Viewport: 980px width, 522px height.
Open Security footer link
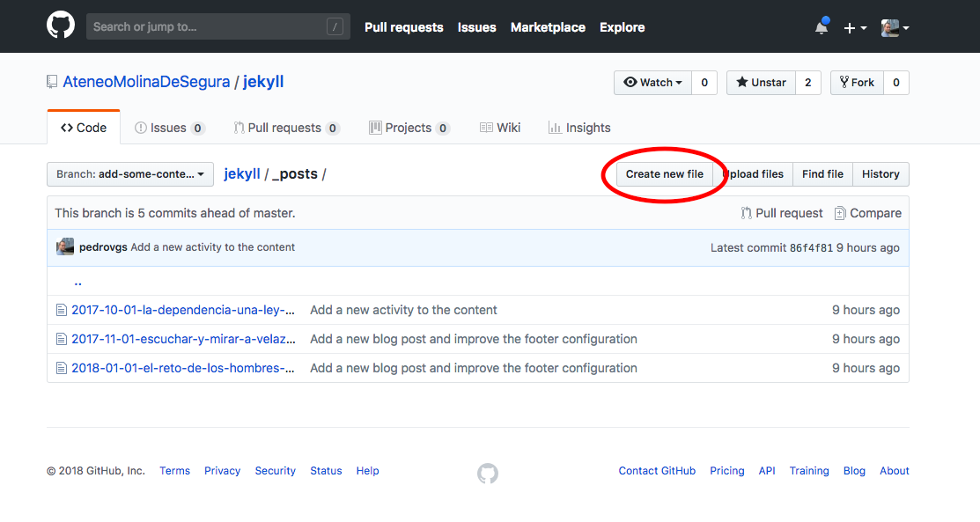(x=275, y=471)
